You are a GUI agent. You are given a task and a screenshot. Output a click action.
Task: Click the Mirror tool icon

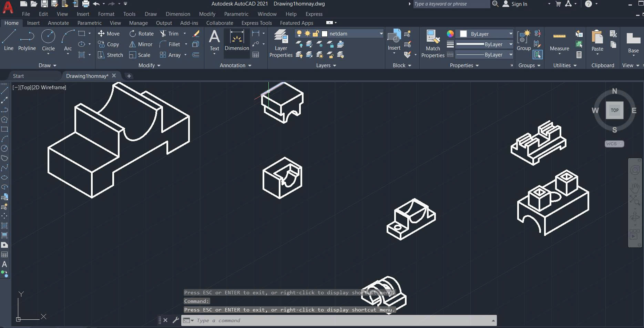tap(132, 44)
